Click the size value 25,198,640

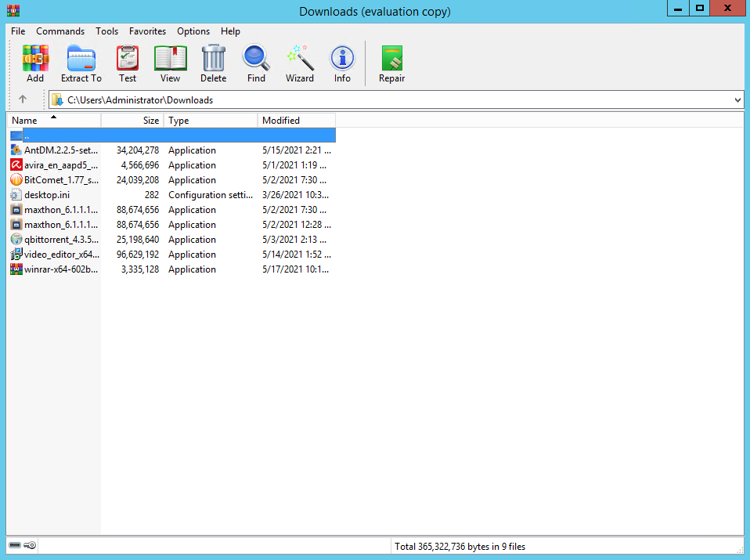point(138,240)
